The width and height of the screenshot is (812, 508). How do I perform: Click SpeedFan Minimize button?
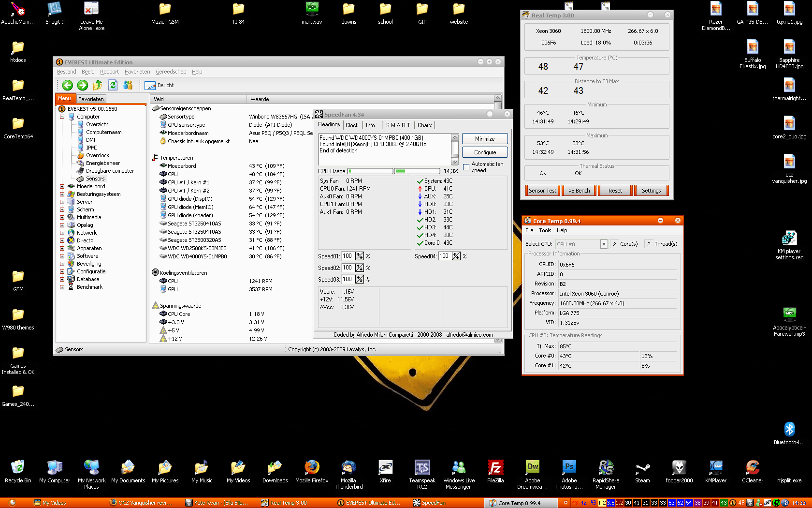pos(485,139)
